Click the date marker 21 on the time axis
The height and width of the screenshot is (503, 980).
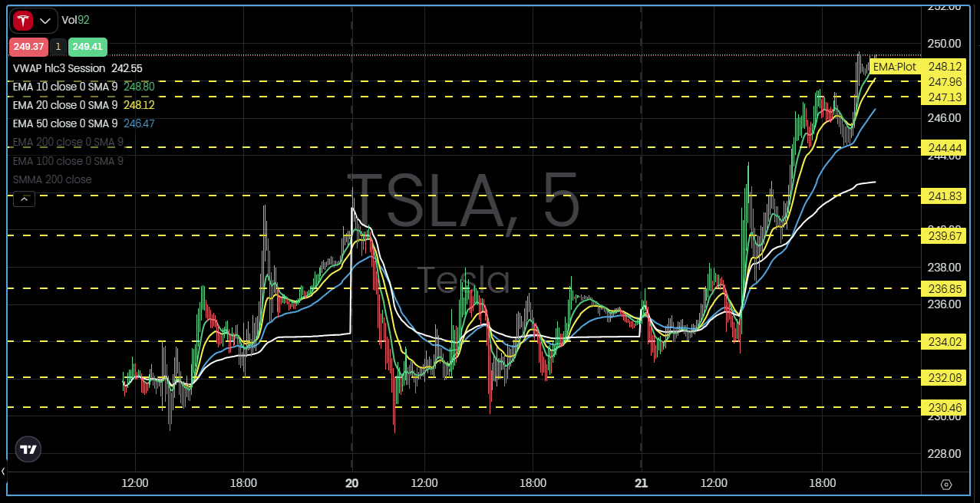(641, 483)
